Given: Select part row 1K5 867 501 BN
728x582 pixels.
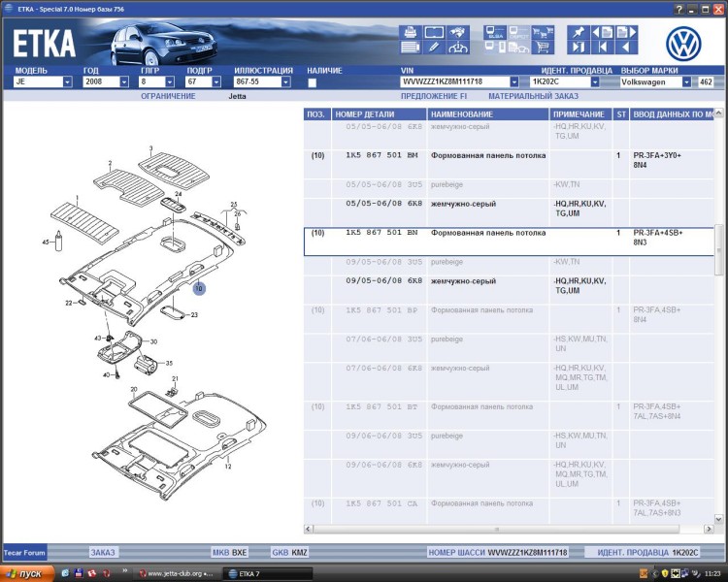Looking at the screenshot, I should [509, 242].
